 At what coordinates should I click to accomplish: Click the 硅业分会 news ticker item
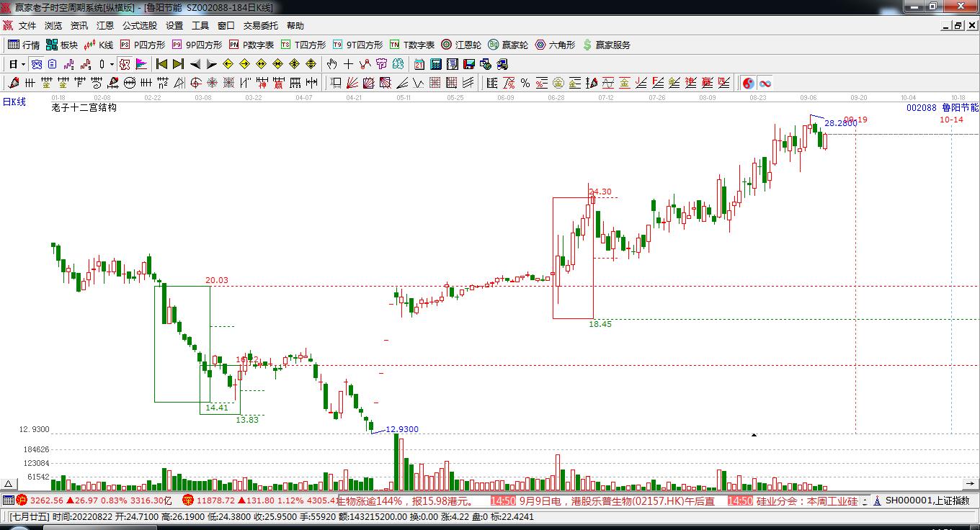793,500
